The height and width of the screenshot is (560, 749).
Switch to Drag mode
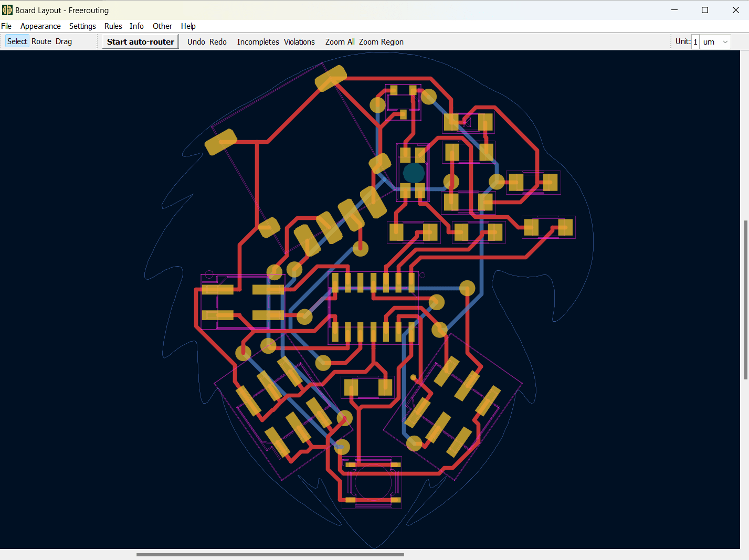pos(64,41)
